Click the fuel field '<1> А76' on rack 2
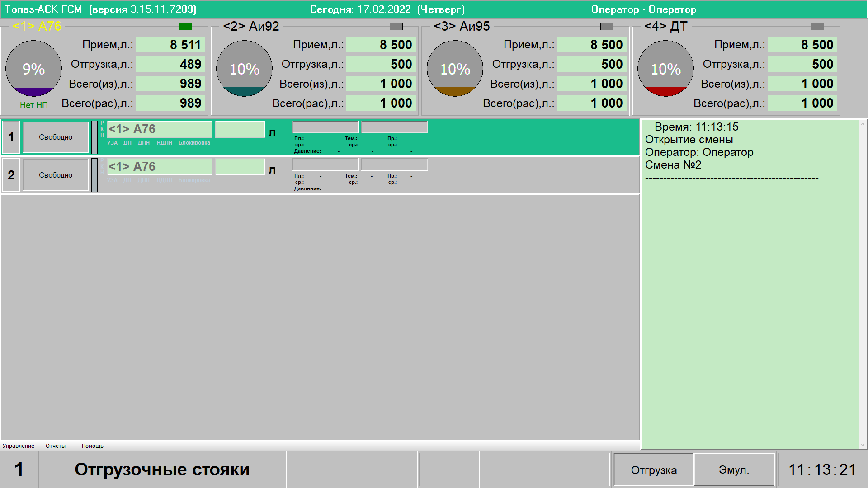868x488 pixels. click(160, 167)
